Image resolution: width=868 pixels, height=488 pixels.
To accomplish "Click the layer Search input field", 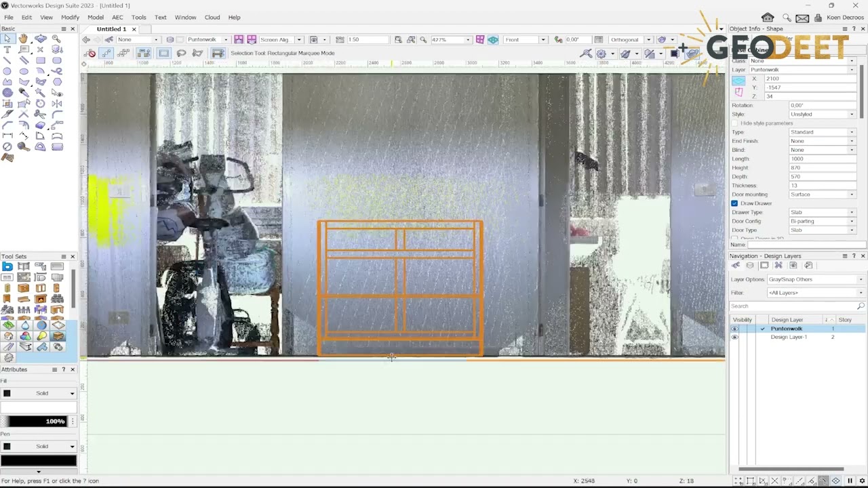I will (x=794, y=306).
